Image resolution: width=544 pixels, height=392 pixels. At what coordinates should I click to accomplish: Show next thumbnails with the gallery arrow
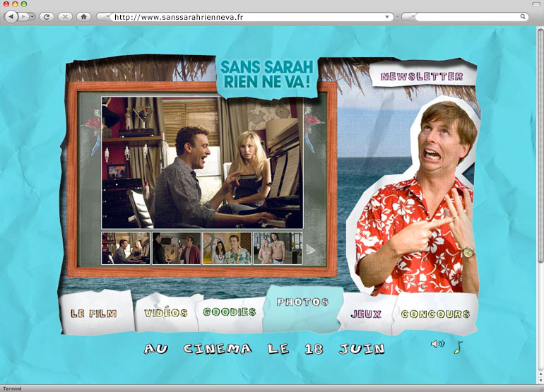pos(311,249)
